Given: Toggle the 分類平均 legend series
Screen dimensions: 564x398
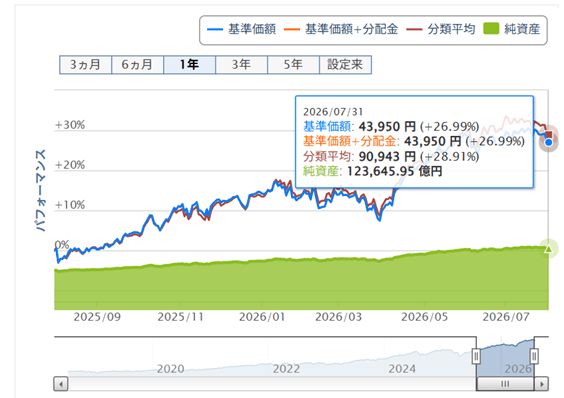Looking at the screenshot, I should (x=441, y=29).
